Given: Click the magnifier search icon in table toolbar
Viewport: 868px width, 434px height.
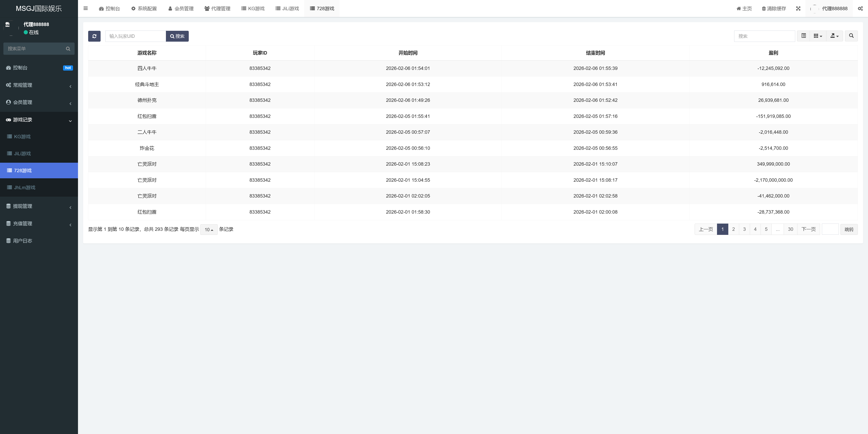Looking at the screenshot, I should click(x=851, y=36).
